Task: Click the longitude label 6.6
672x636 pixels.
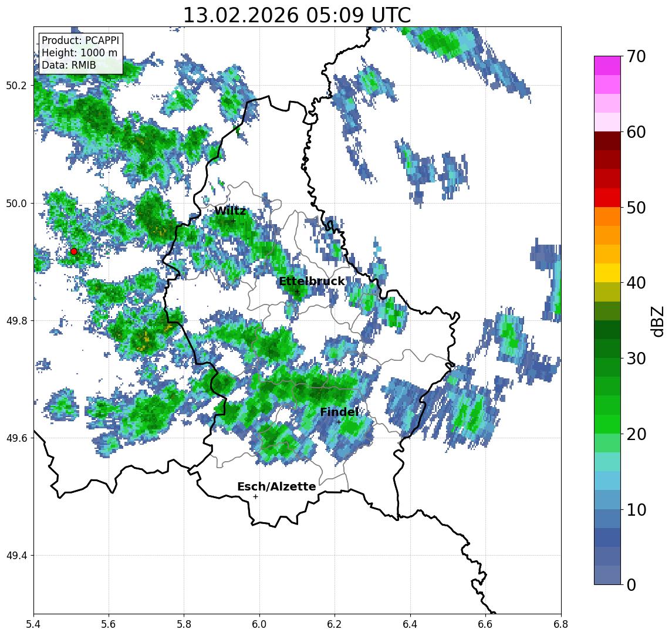Action: click(485, 624)
